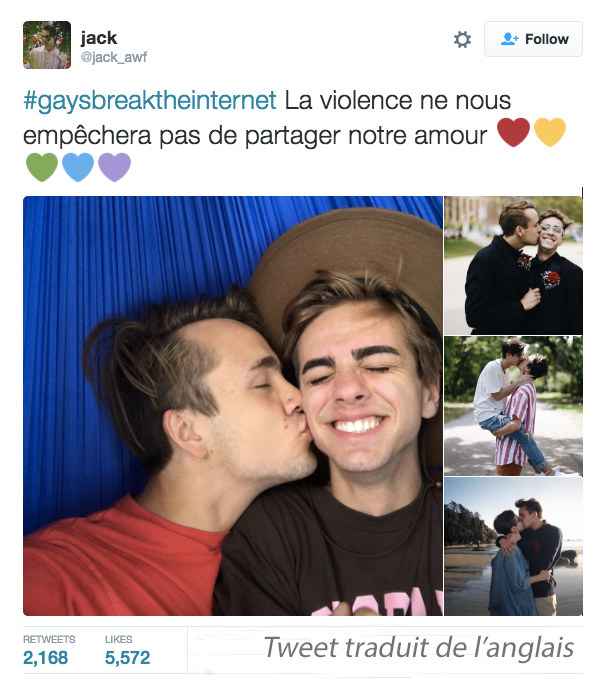Open the bottom-right beach kiss photo
The image size is (610, 679).
[x=513, y=546]
